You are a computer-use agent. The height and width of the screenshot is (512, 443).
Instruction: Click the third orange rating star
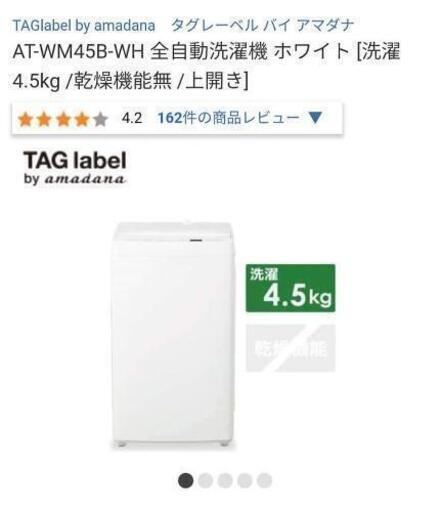(63, 119)
